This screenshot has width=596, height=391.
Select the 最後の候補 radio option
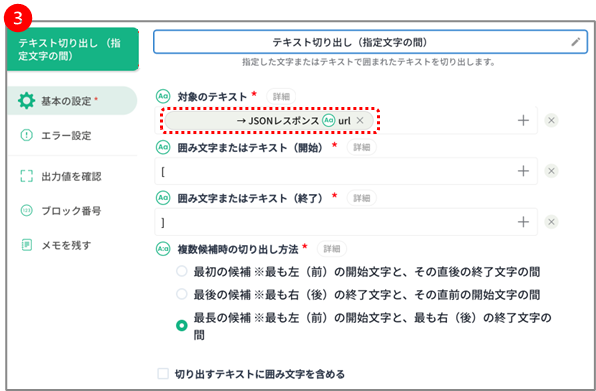(x=182, y=294)
